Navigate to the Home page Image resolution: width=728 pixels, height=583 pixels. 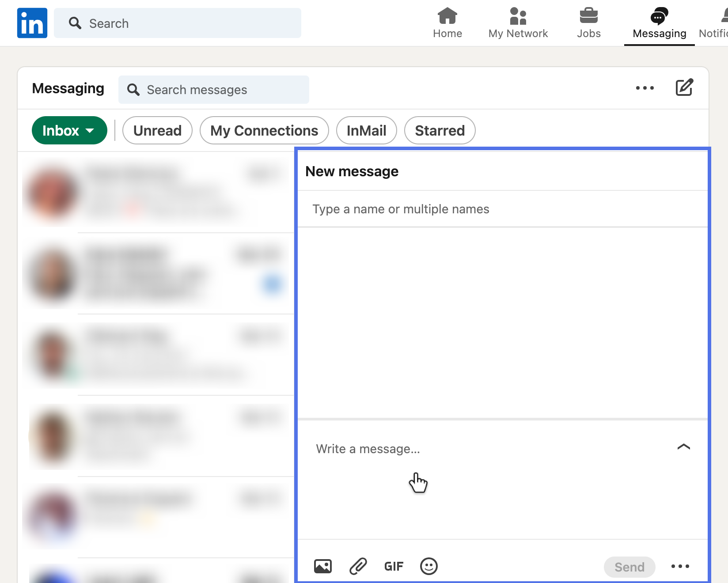coord(447,23)
